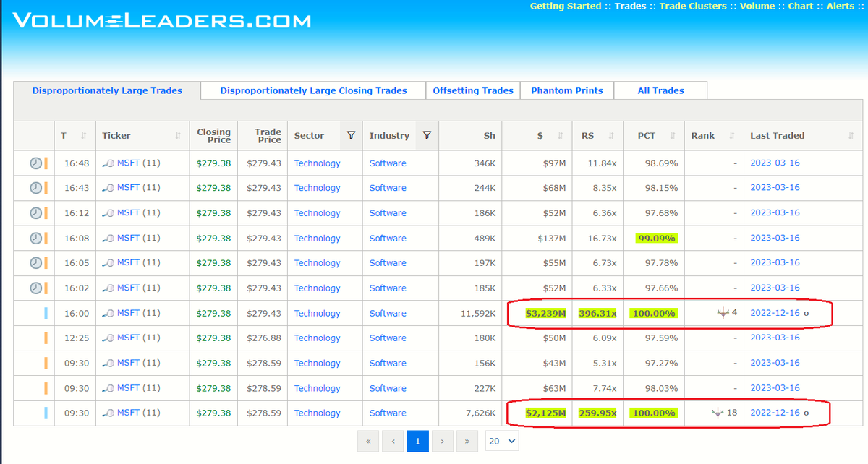The width and height of the screenshot is (868, 464).
Task: Open Alerts in top navigation
Action: [841, 7]
